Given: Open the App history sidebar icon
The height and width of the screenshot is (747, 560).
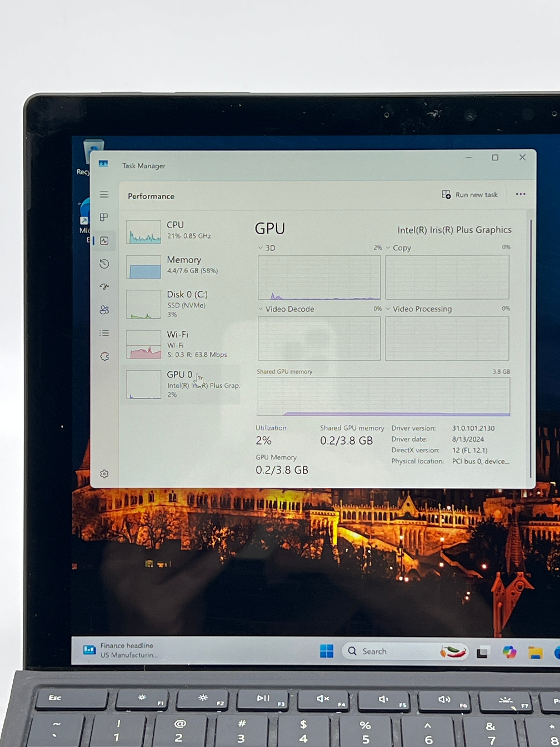Looking at the screenshot, I should pos(104,264).
